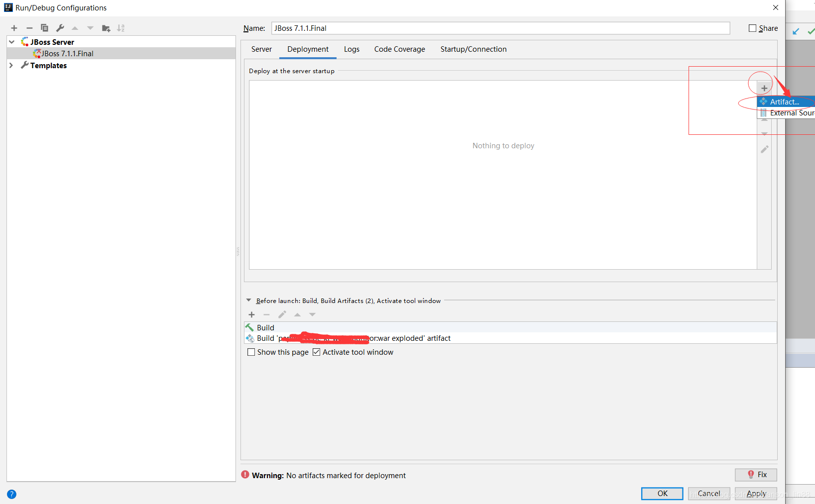The image size is (815, 504).
Task: Click green checkmark icon in background IDE window
Action: [811, 31]
